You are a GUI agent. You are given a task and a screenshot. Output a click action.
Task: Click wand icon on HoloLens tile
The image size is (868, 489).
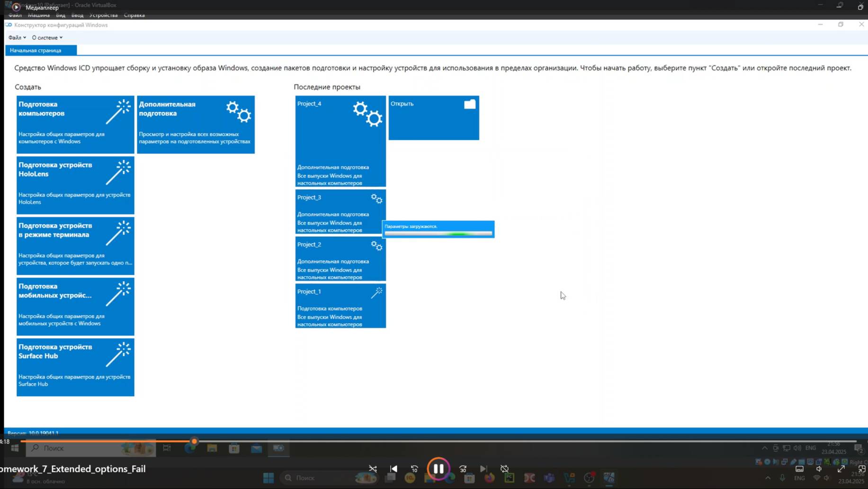coord(118,172)
